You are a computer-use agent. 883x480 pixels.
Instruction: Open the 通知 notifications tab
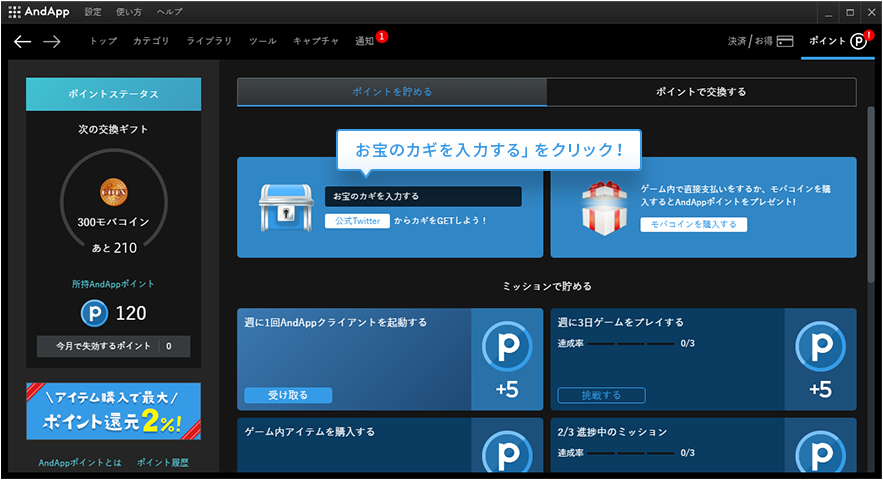pos(364,41)
